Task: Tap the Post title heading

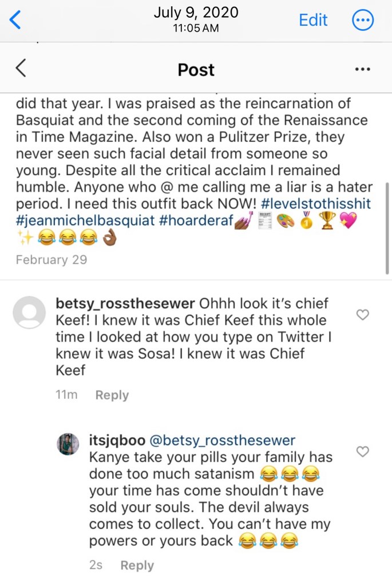Action: click(196, 70)
